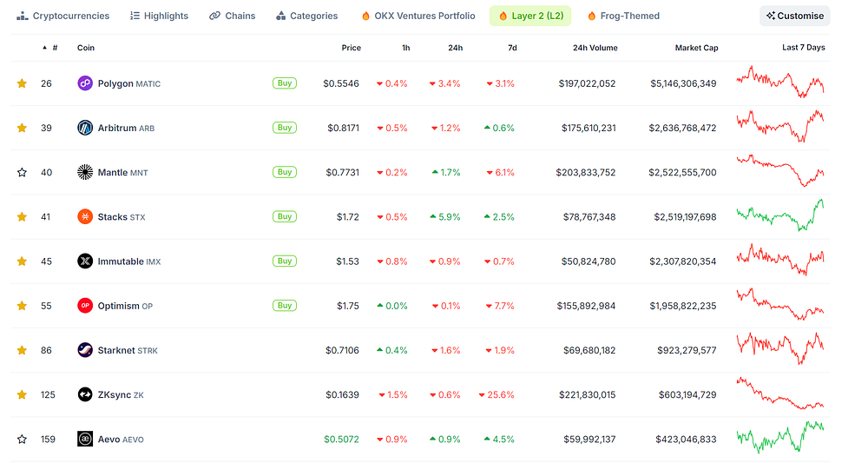Buy Optimism OP

point(285,305)
